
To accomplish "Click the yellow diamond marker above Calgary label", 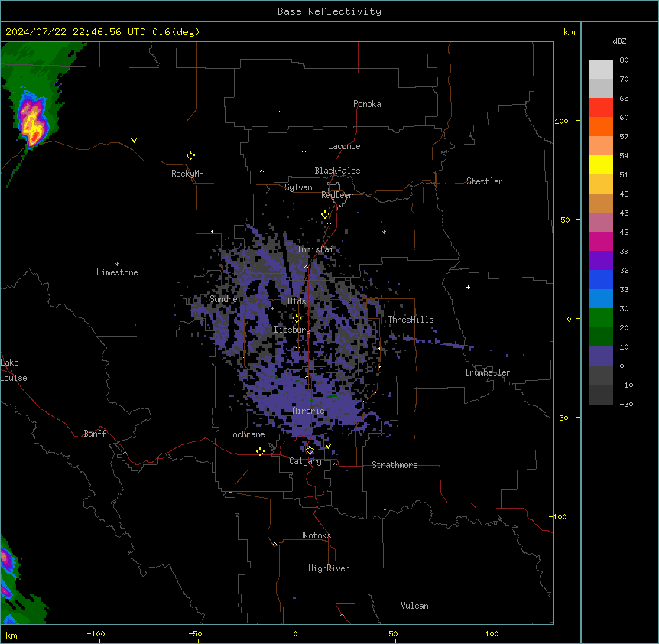I will (310, 450).
